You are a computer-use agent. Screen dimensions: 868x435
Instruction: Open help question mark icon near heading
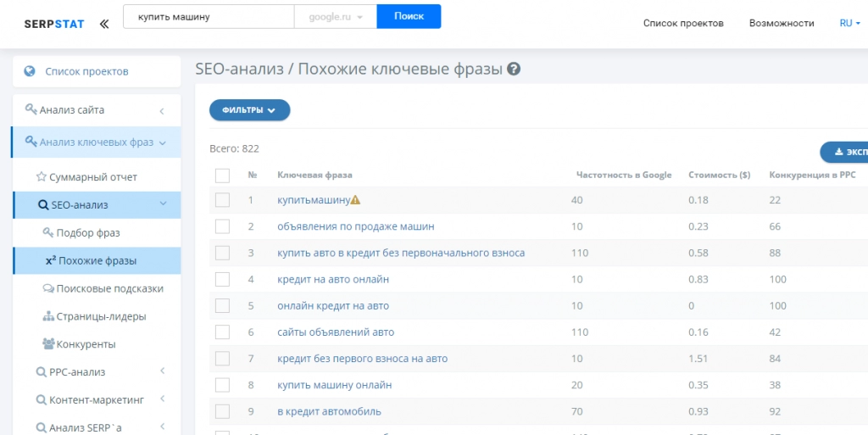click(x=514, y=70)
